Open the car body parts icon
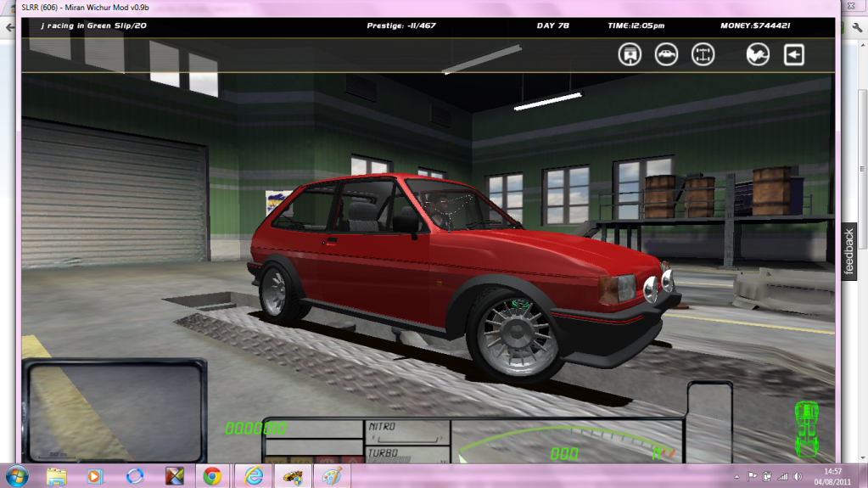The height and width of the screenshot is (488, 868). click(x=666, y=54)
